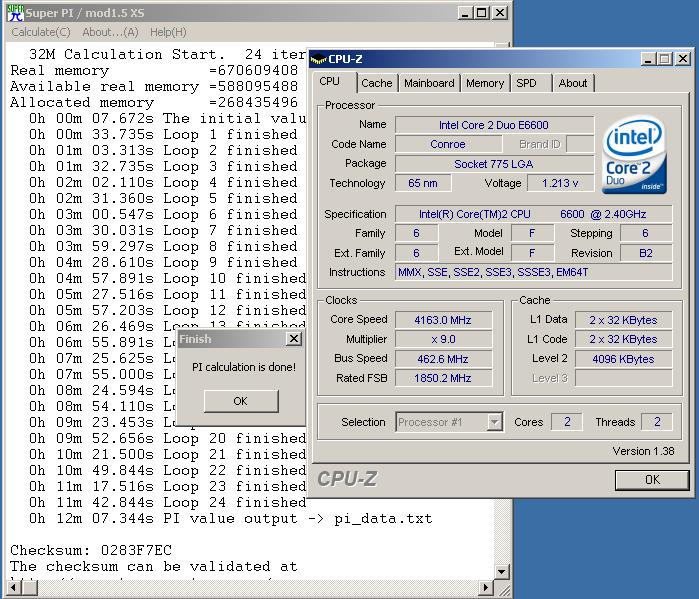
Task: Switch to the Memory tab in CPU-Z
Action: point(485,83)
